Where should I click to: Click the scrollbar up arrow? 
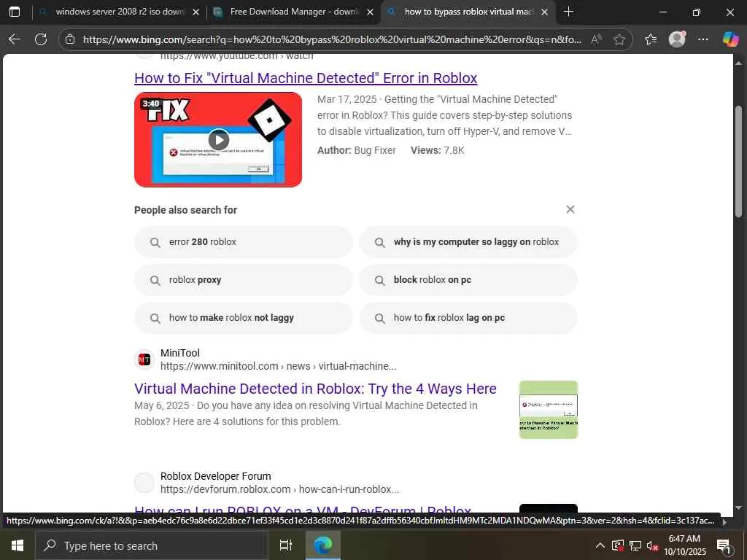[x=738, y=63]
